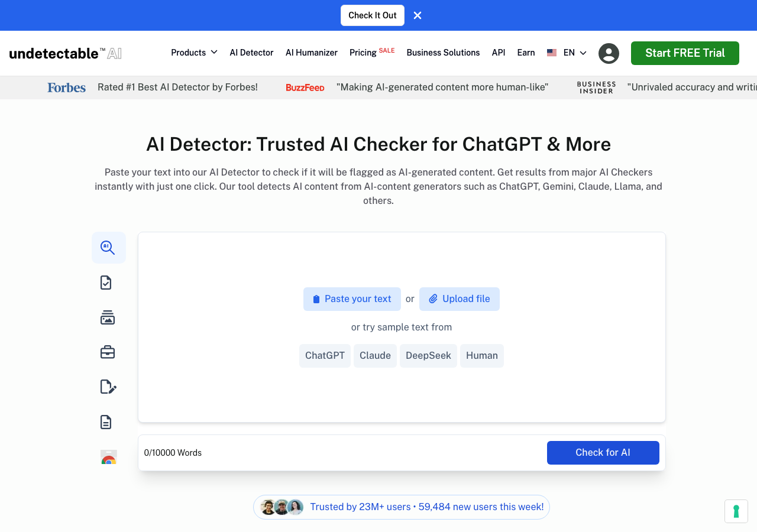Open the text document sidebar icon
This screenshot has width=757, height=532.
pyautogui.click(x=106, y=422)
